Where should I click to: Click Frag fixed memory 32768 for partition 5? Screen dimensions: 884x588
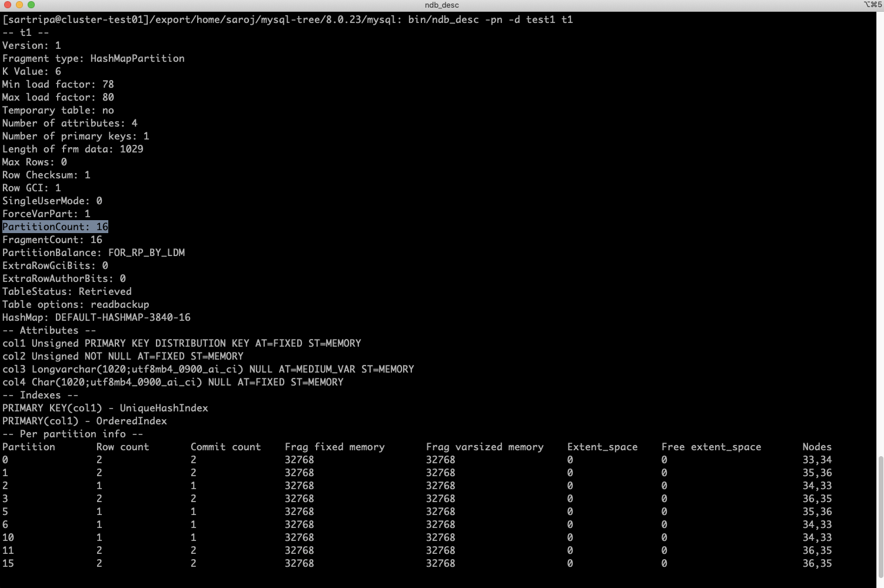click(300, 511)
